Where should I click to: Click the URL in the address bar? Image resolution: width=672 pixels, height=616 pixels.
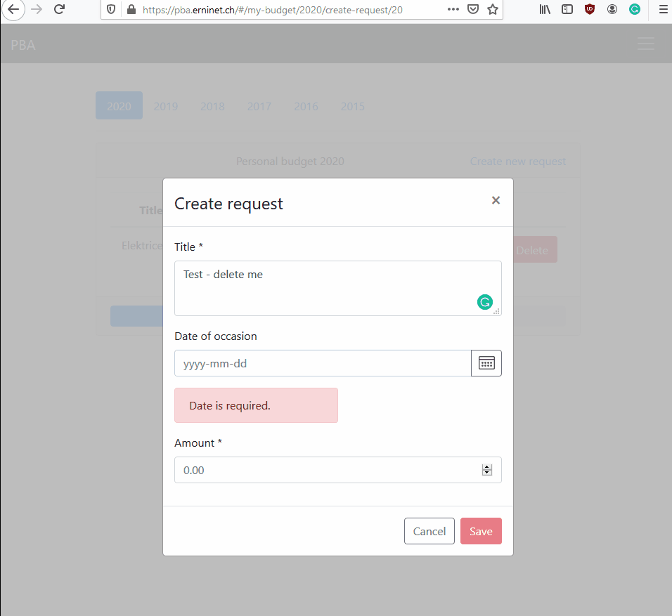[273, 10]
